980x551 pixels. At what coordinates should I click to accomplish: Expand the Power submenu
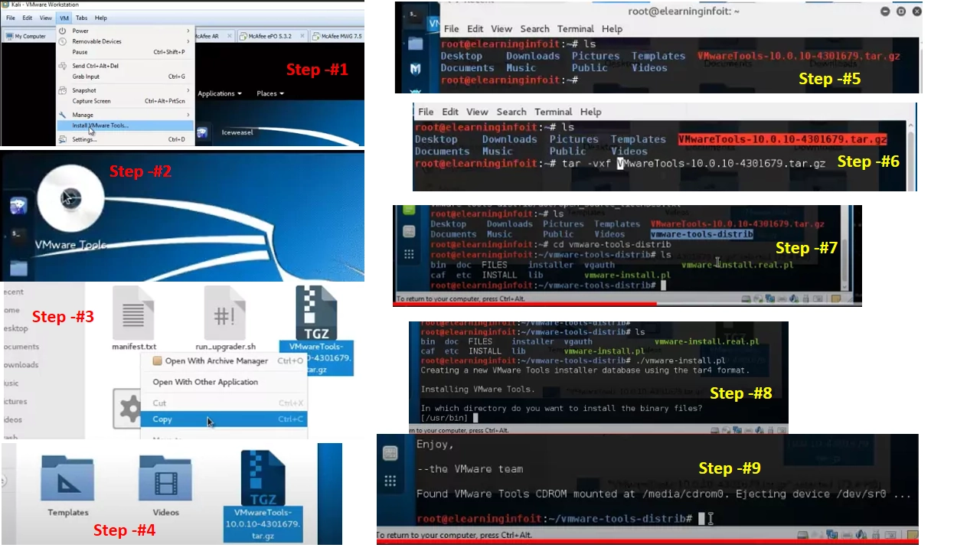(126, 31)
